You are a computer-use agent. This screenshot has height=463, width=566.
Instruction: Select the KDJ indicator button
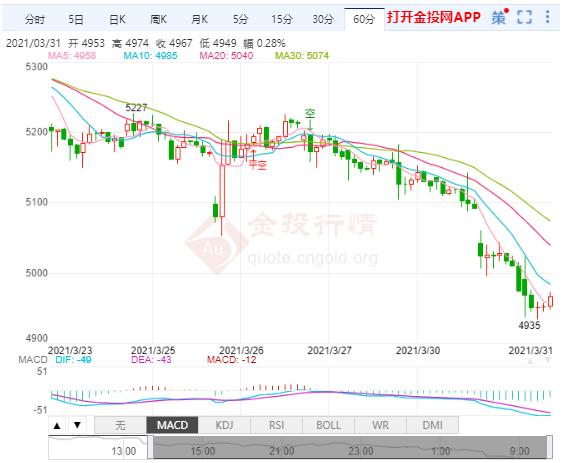(224, 425)
